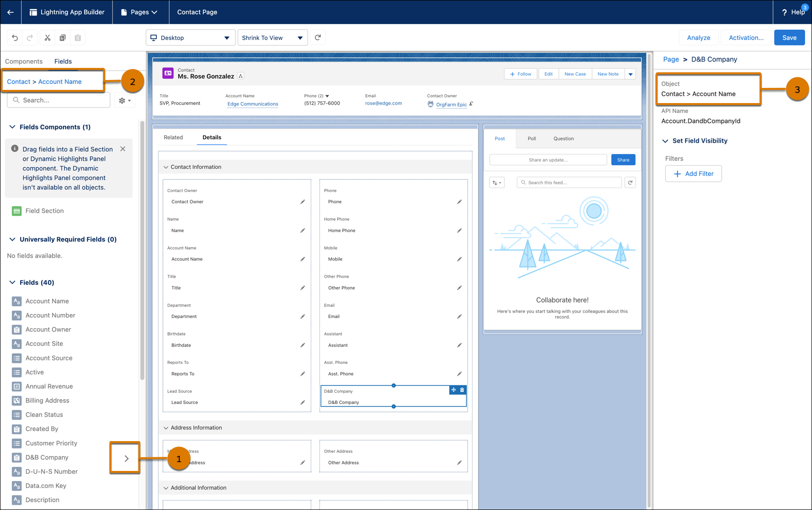
Task: Collapse the Set Field Visibility section
Action: (x=665, y=141)
